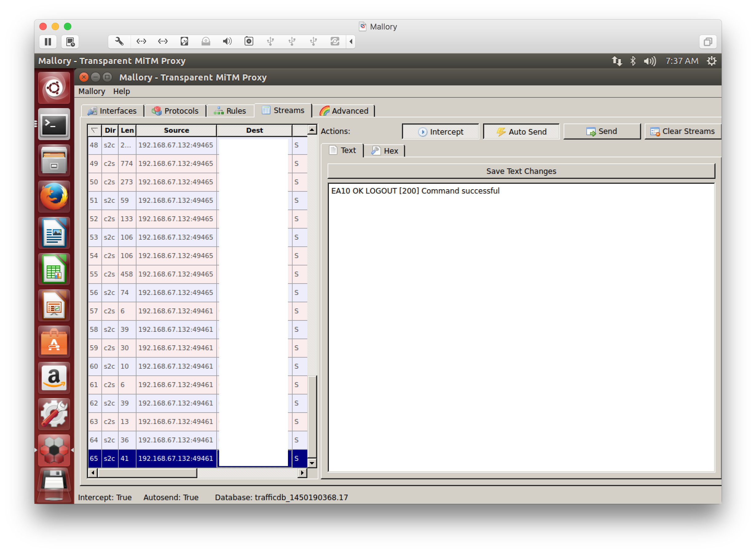
Task: Click Clear Streams button
Action: (x=682, y=131)
